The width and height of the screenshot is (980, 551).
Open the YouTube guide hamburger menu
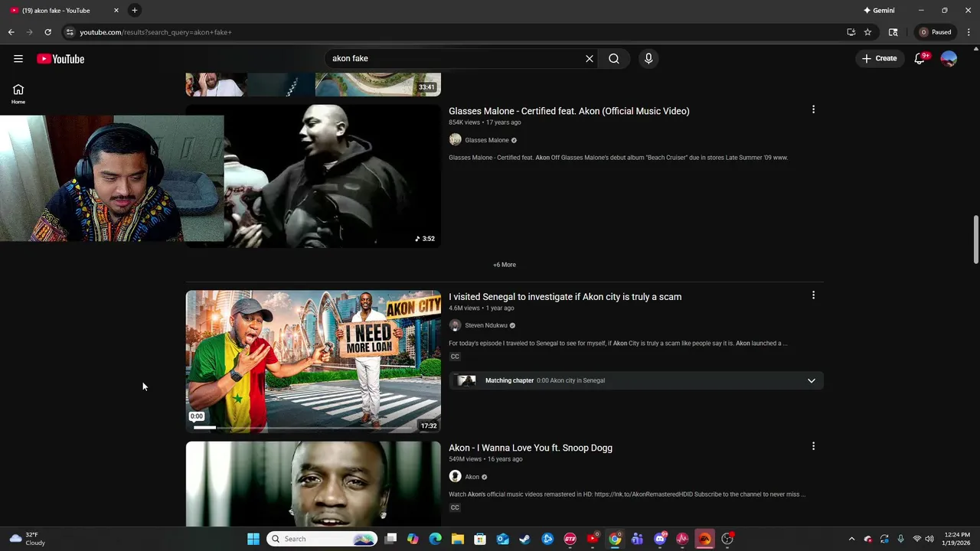point(18,59)
